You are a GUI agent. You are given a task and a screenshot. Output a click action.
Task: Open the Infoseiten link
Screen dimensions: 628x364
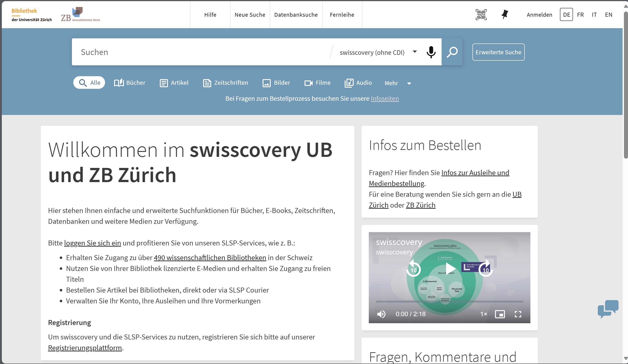385,98
